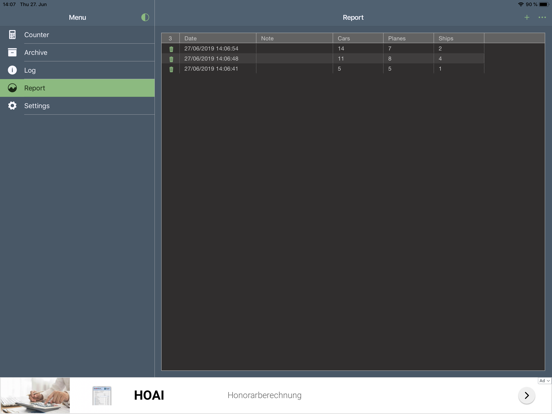The image size is (552, 414).
Task: Select date cell 27/06/2019 14:06:41
Action: tap(211, 69)
